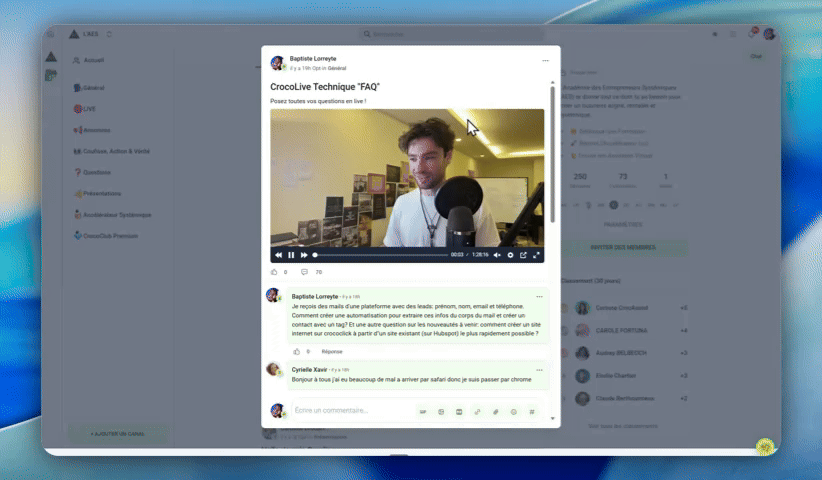
Task: Click Elodie Chartier in the leaderboard
Action: 615,376
